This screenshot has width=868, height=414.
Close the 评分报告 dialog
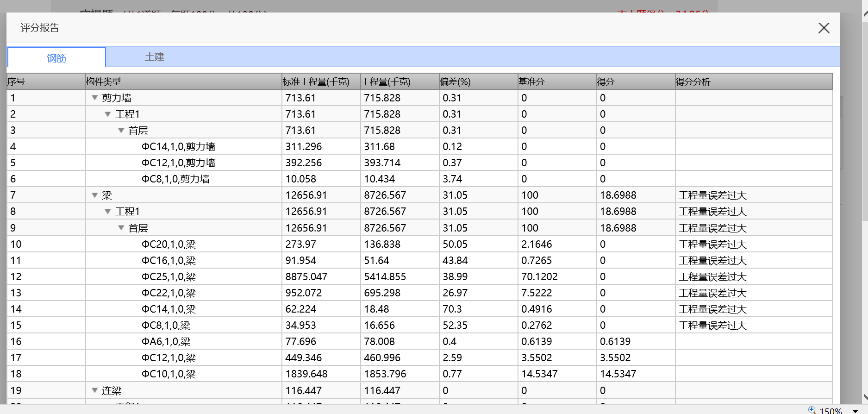pyautogui.click(x=824, y=28)
